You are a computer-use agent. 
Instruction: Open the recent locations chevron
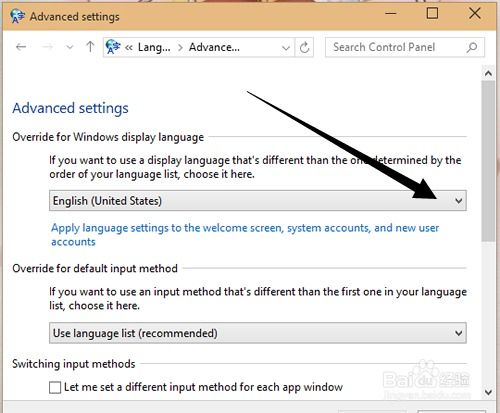pos(69,47)
